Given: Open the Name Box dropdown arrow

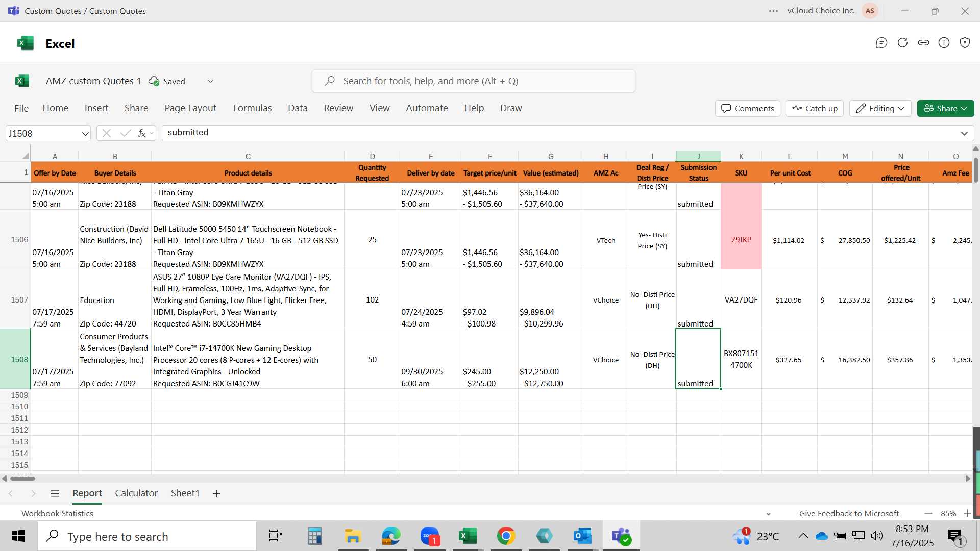Looking at the screenshot, I should point(85,134).
